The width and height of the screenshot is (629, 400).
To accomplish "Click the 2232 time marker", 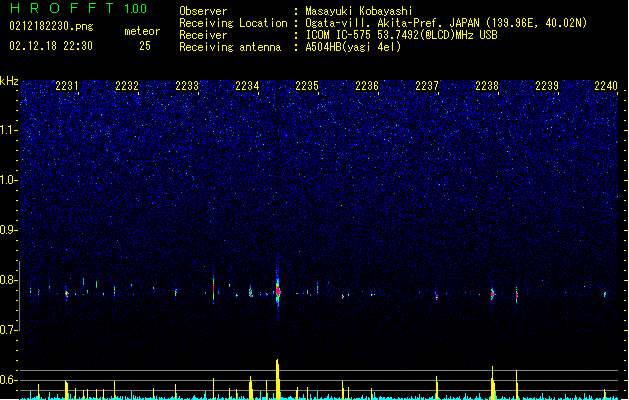I will click(x=127, y=86).
